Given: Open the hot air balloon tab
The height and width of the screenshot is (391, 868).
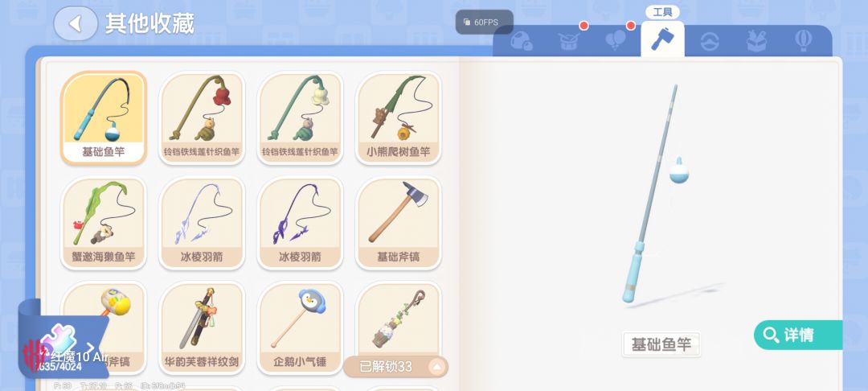Looking at the screenshot, I should (x=803, y=40).
